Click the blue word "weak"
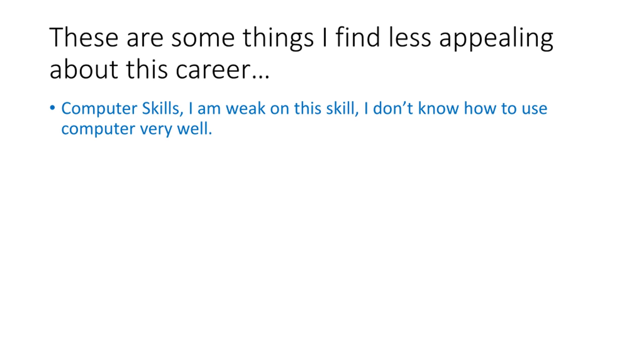Image resolution: width=644 pixels, height=362 pixels. (245, 108)
